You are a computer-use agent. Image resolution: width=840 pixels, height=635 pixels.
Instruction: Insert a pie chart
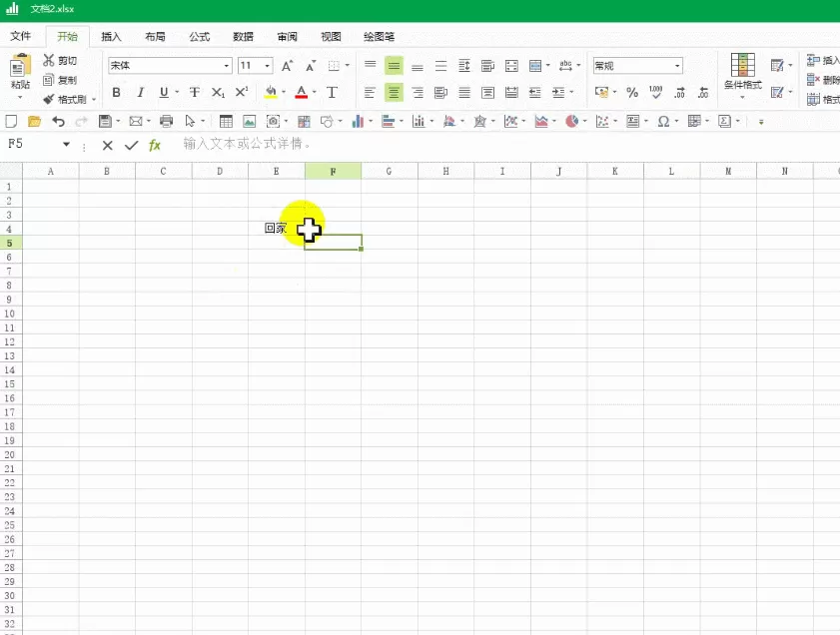(x=571, y=122)
